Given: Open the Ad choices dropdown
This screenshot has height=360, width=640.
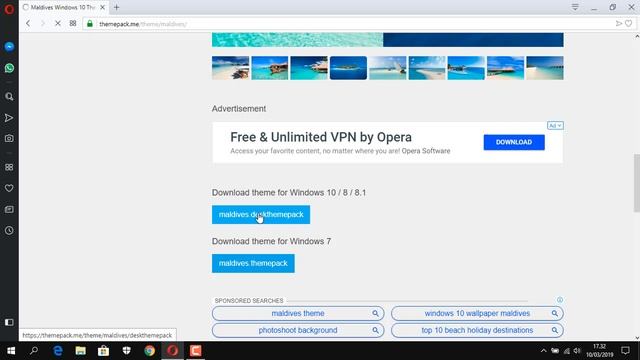Looking at the screenshot, I should click(x=555, y=125).
